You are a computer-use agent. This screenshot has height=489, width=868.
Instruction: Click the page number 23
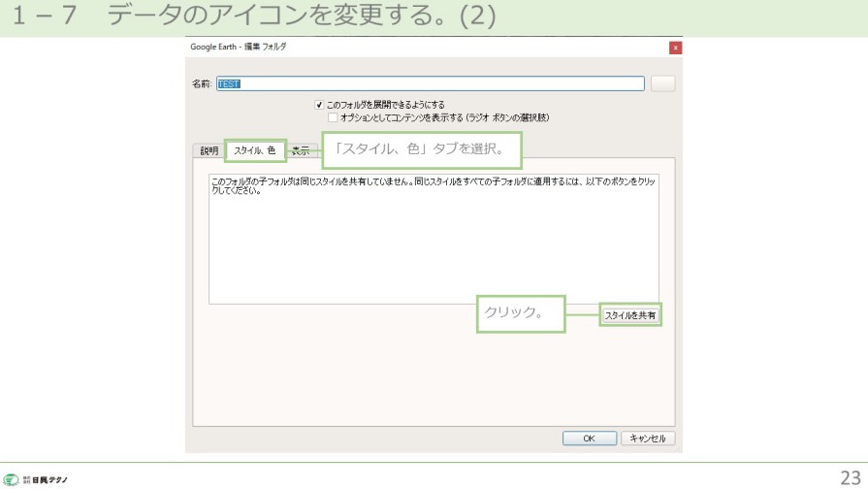pyautogui.click(x=850, y=476)
